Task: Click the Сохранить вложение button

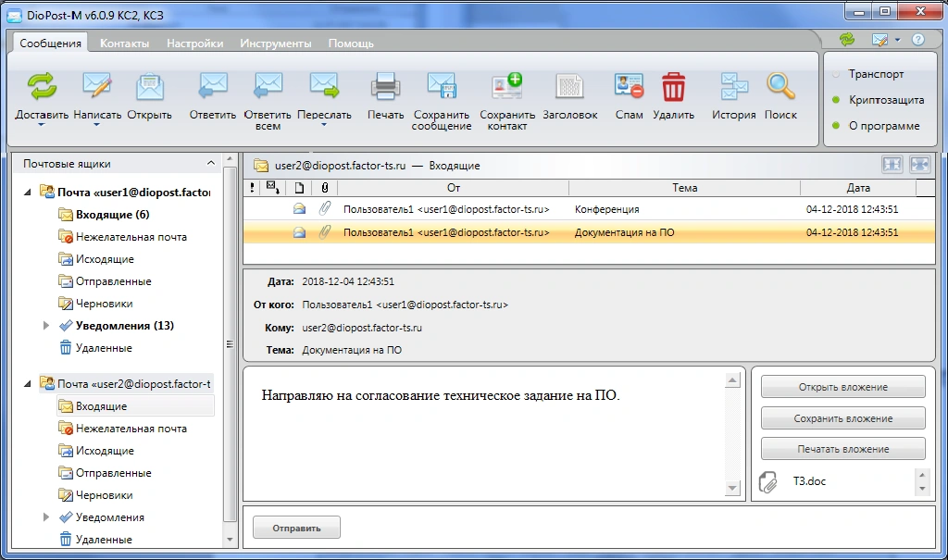Action: coord(842,418)
